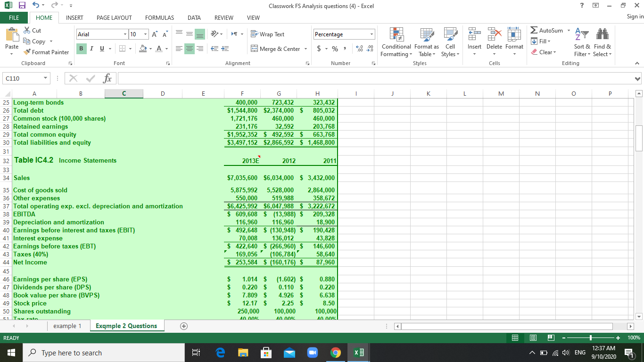Open the Name Box dropdown arrow
644x362 pixels.
(x=44, y=78)
